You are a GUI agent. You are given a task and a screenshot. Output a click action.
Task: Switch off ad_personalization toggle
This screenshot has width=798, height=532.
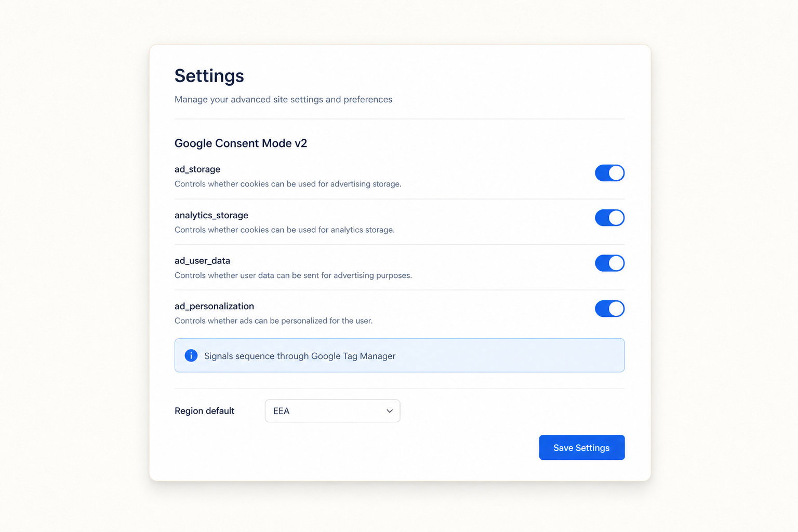[x=609, y=309]
